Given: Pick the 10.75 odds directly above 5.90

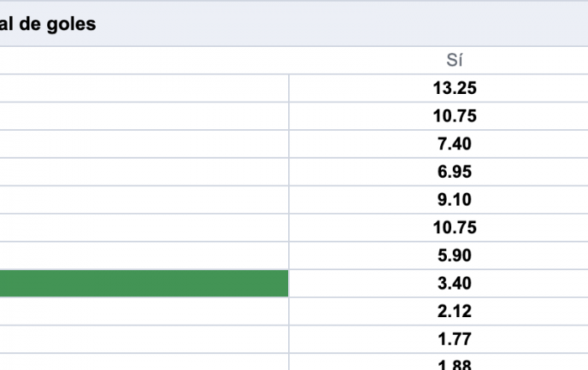Looking at the screenshot, I should click(x=454, y=227).
